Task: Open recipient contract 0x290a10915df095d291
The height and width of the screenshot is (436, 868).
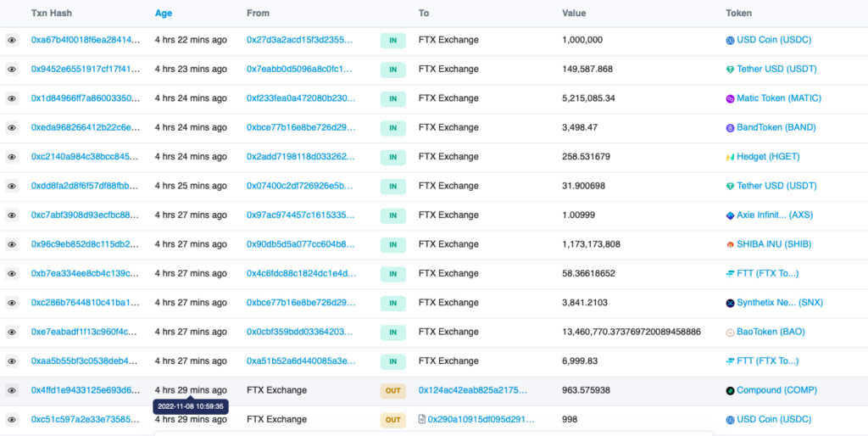Action: (x=481, y=419)
